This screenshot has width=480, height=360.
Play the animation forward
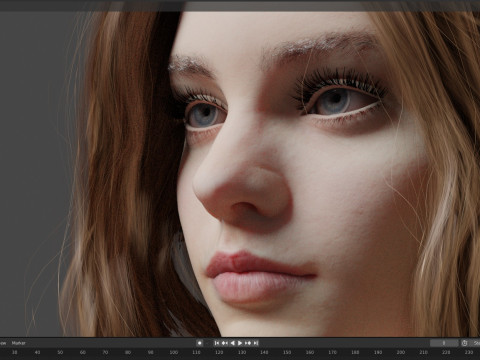coord(240,343)
